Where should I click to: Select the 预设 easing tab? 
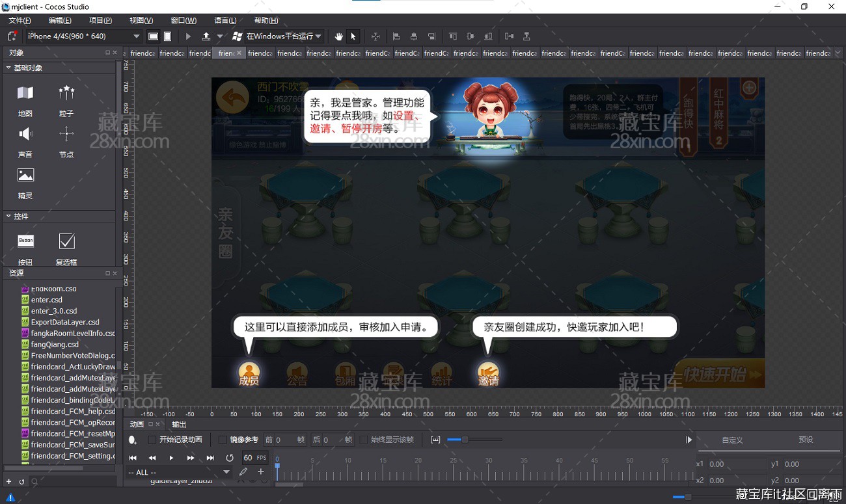[806, 440]
